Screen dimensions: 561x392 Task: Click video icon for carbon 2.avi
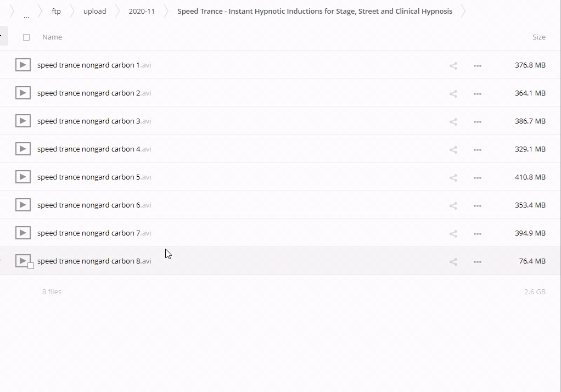[23, 93]
